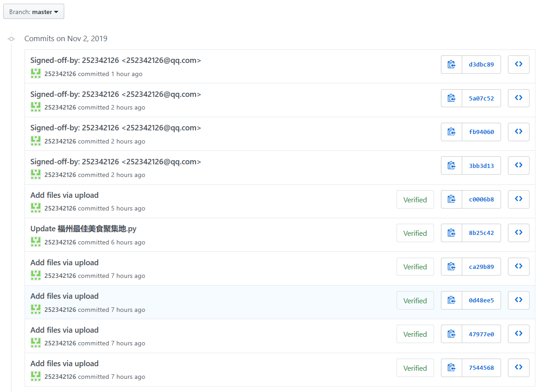
Task: Show Verified badge details for ca29b89
Action: [x=415, y=267]
